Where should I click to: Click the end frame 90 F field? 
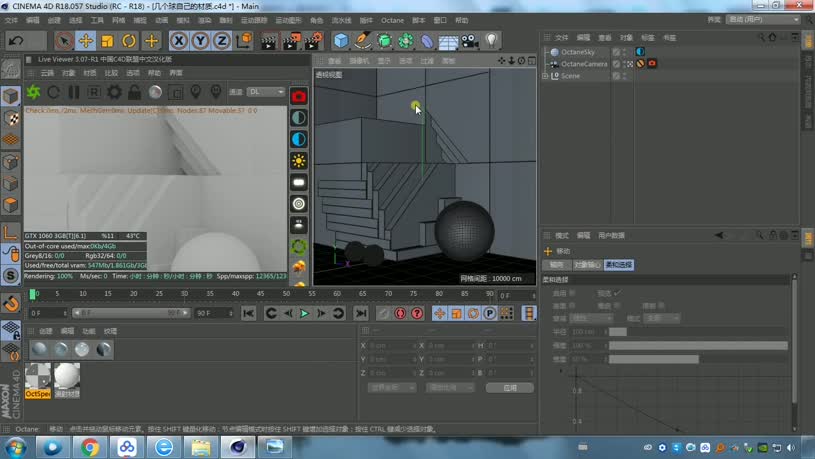click(214, 313)
